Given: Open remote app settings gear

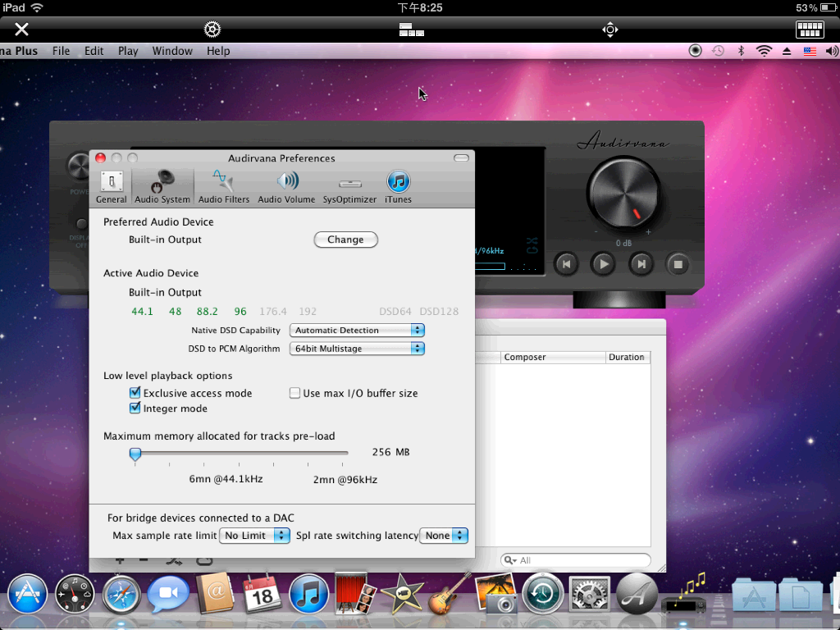Looking at the screenshot, I should tap(212, 29).
